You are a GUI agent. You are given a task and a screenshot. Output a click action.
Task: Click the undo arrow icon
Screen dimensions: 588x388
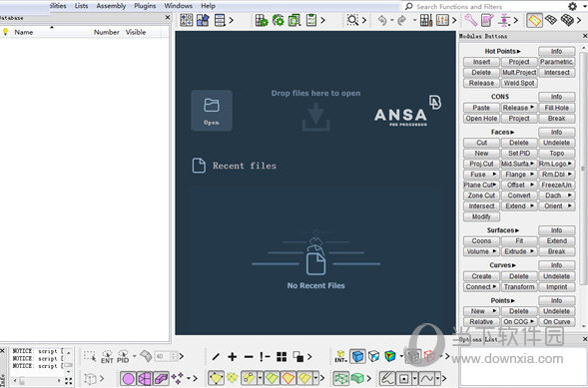[x=382, y=20]
